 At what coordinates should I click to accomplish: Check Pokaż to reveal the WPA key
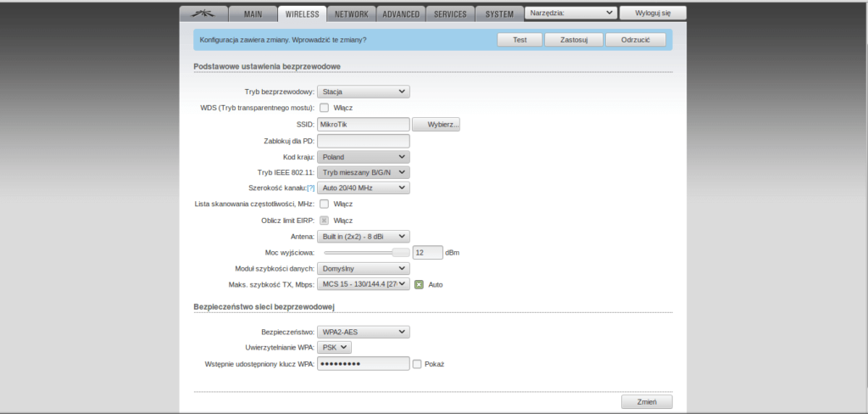click(417, 364)
